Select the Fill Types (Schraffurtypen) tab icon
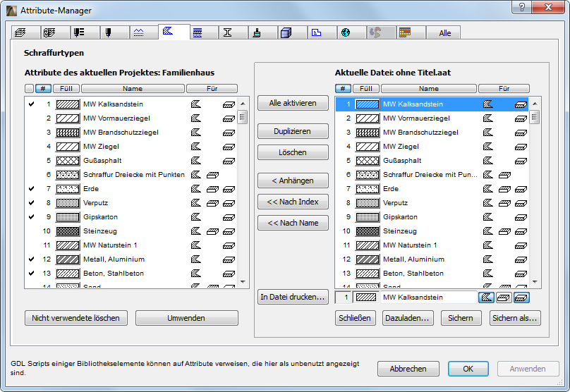Image resolution: width=570 pixels, height=392 pixels. pyautogui.click(x=168, y=32)
